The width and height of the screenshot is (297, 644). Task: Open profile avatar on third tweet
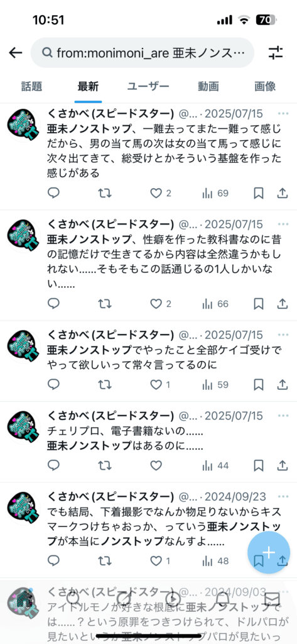pos(23,347)
